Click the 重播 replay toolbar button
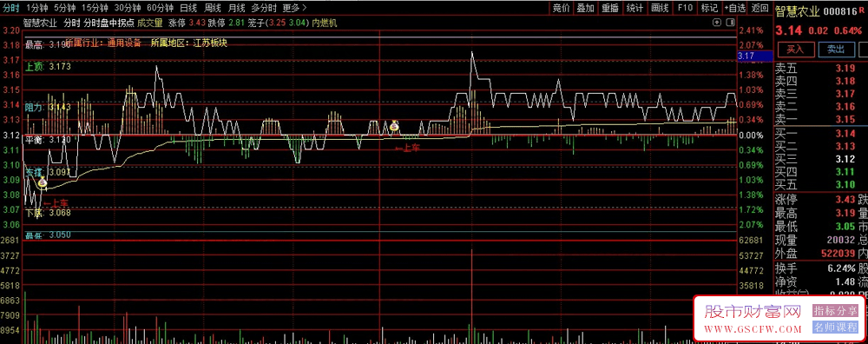Screen dimensions: 868x344 pos(610,8)
